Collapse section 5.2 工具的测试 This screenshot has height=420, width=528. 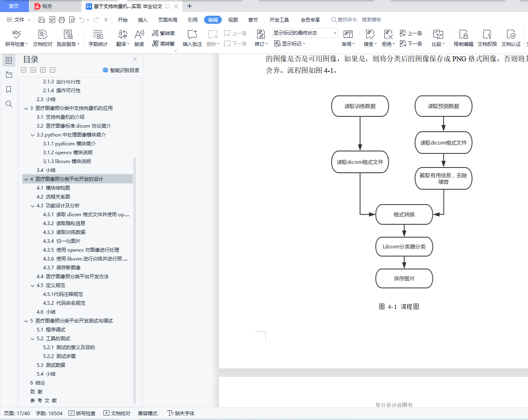coord(33,339)
